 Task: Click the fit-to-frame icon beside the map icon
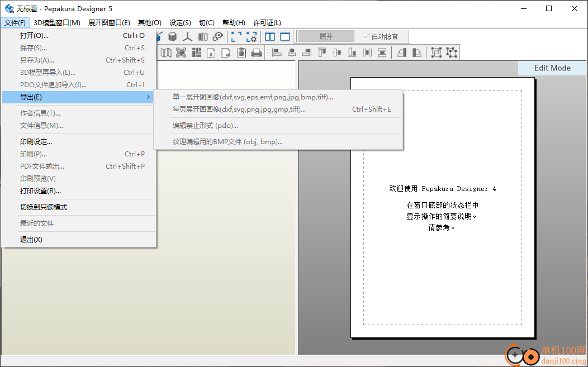181,53
